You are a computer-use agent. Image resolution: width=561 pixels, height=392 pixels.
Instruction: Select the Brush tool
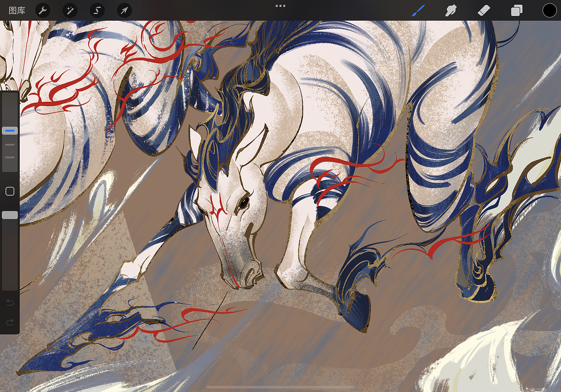click(x=419, y=11)
